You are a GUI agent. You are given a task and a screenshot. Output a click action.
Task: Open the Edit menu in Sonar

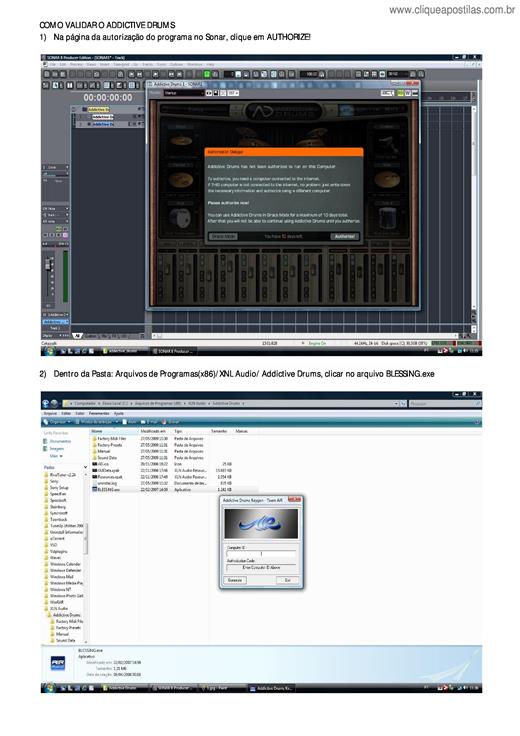coord(63,64)
